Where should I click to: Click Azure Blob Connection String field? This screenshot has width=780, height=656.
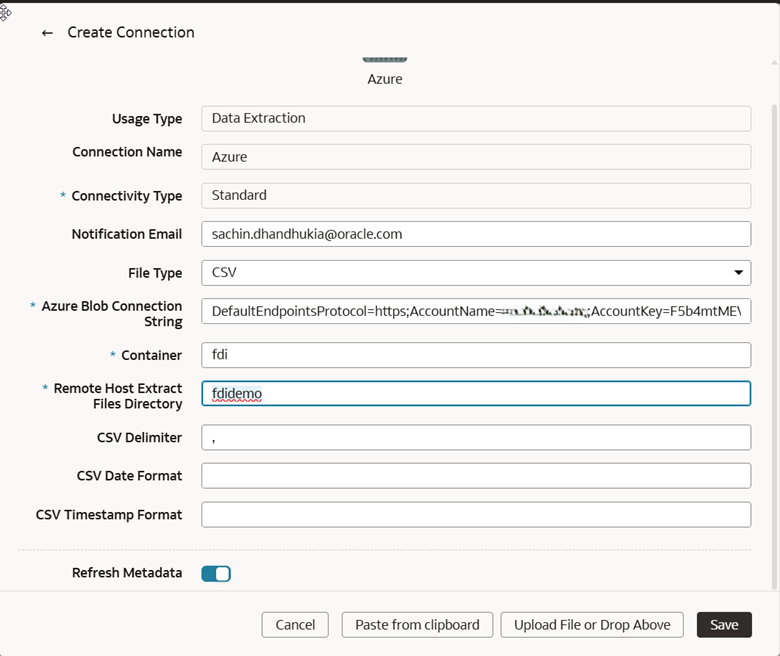[x=476, y=311]
